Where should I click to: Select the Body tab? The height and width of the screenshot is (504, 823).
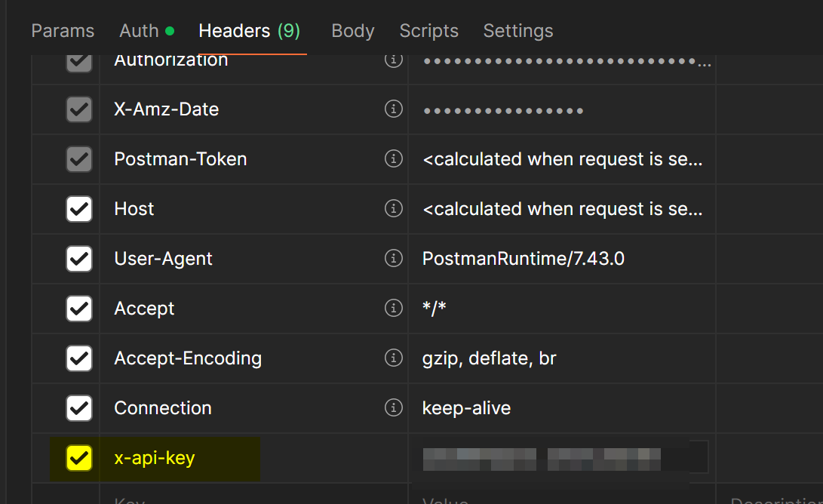[353, 31]
